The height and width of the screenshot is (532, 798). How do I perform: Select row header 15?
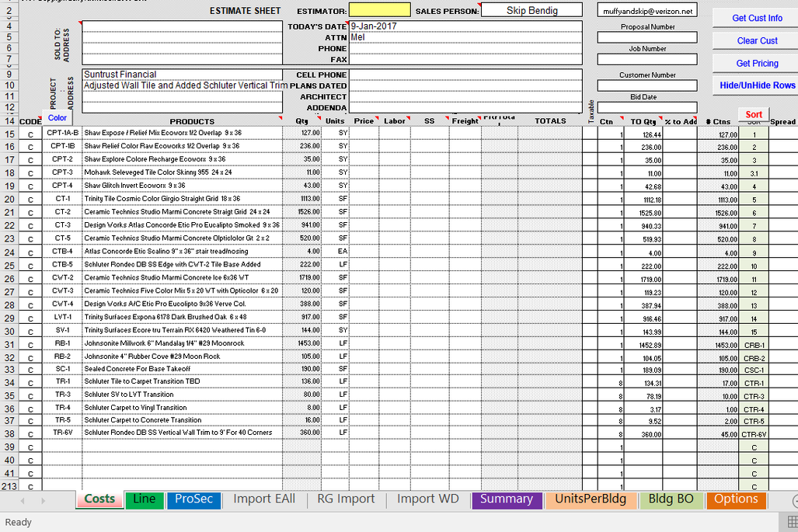pyautogui.click(x=9, y=134)
